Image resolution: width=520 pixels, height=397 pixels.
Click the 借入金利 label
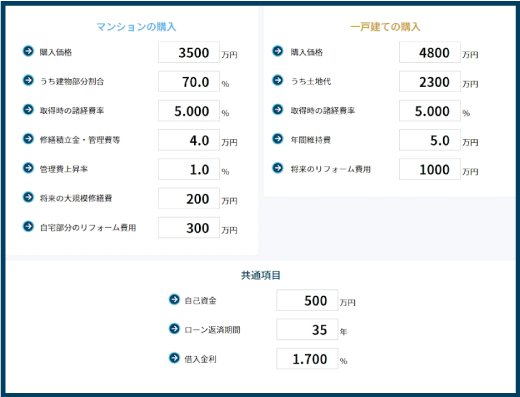point(200,359)
